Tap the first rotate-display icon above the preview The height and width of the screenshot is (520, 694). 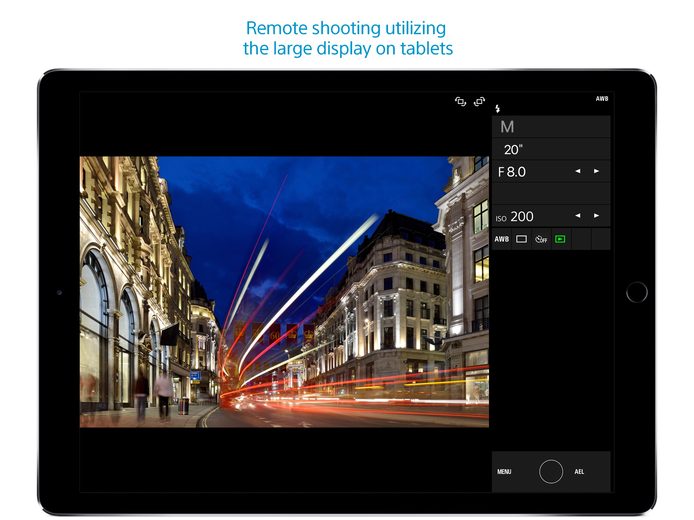coord(460,102)
